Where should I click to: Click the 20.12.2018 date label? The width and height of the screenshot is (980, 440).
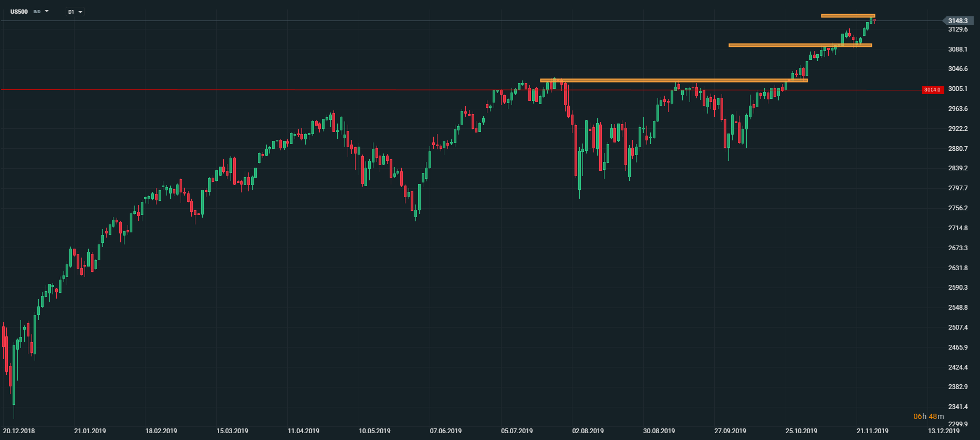point(19,431)
